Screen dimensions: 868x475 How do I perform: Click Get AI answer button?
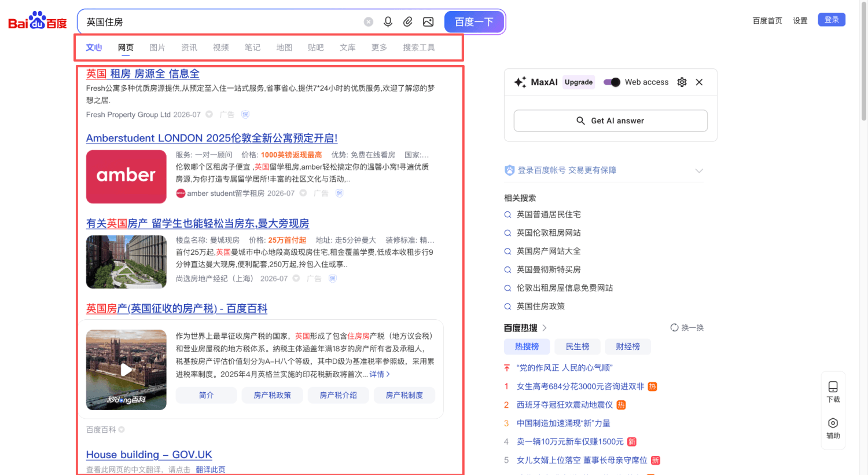pos(610,120)
